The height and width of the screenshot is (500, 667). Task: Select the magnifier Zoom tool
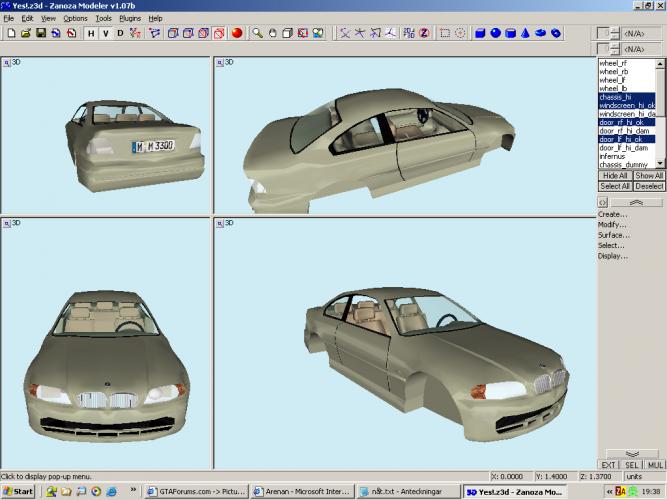[257, 33]
